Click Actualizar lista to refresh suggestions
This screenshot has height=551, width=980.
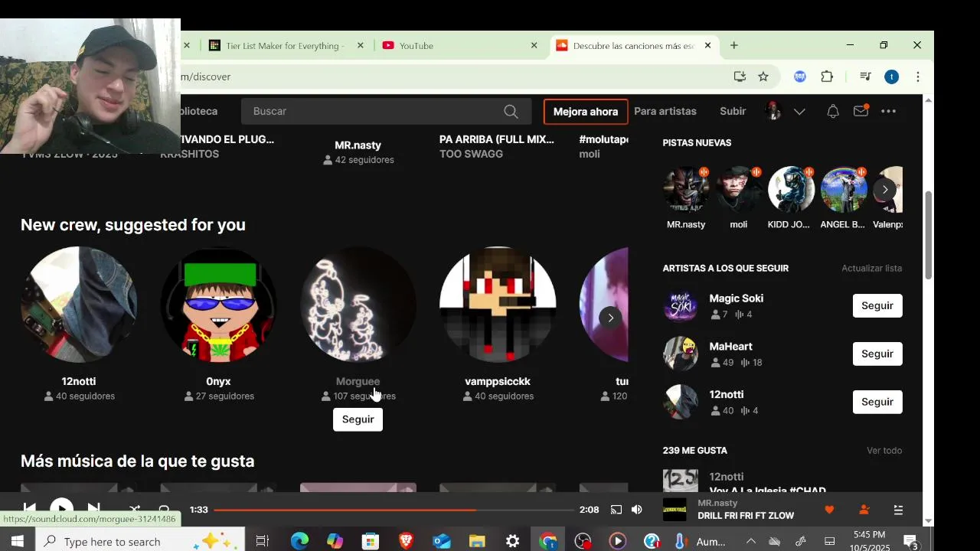871,269
